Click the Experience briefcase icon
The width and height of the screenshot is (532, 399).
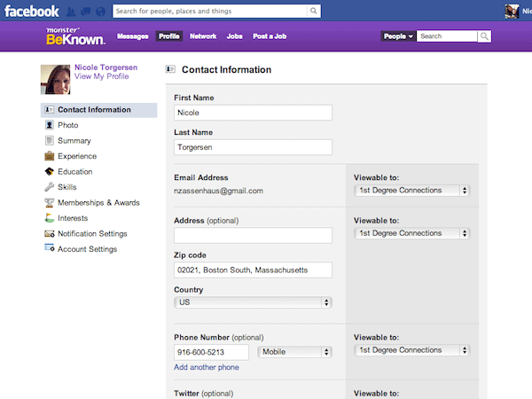(x=49, y=156)
